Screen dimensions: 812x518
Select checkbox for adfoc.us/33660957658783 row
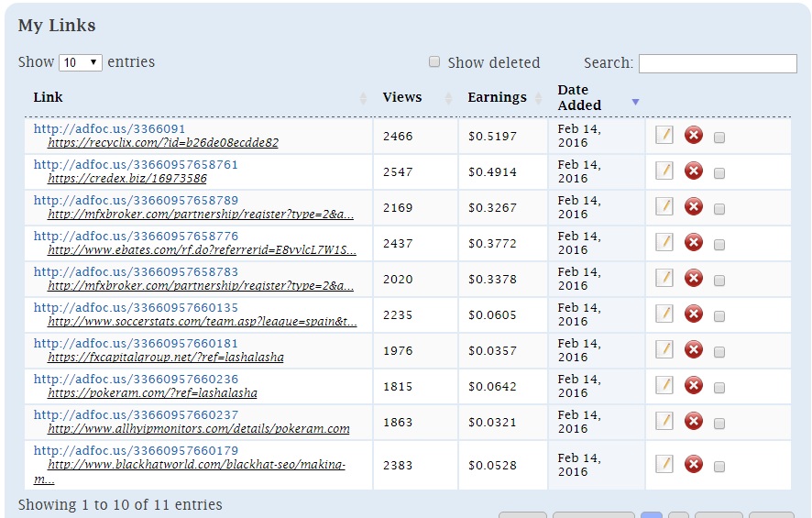(719, 280)
